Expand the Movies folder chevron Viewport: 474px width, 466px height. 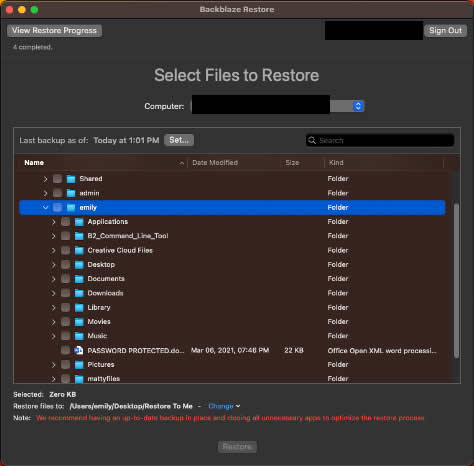coord(54,322)
